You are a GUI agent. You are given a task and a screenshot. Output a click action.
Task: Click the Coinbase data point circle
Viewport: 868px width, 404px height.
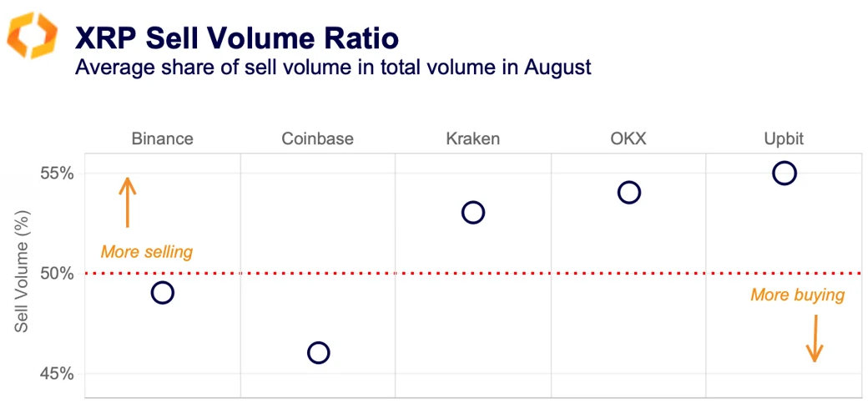(x=318, y=353)
